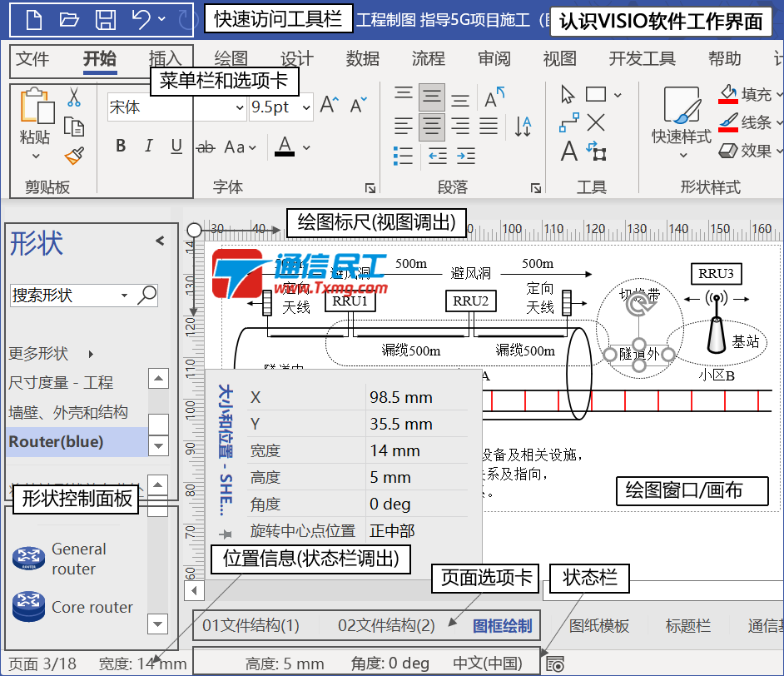The height and width of the screenshot is (676, 784).
Task: Click the shape search magnifier icon
Action: click(x=147, y=295)
